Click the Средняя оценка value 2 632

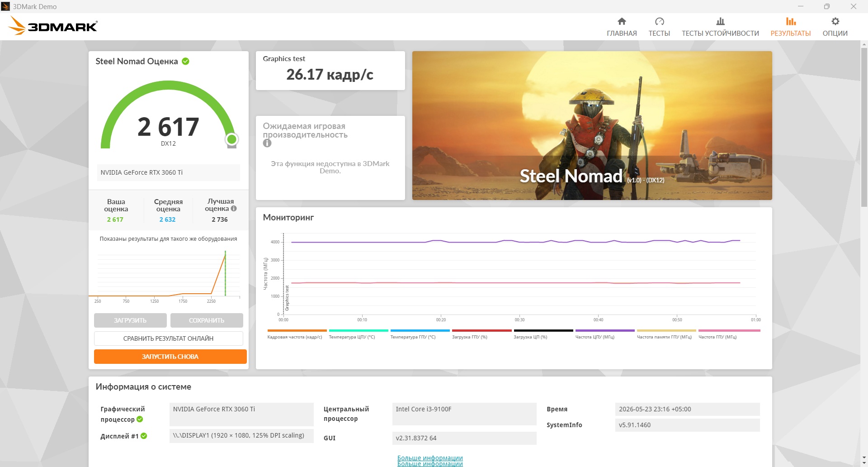pyautogui.click(x=167, y=219)
